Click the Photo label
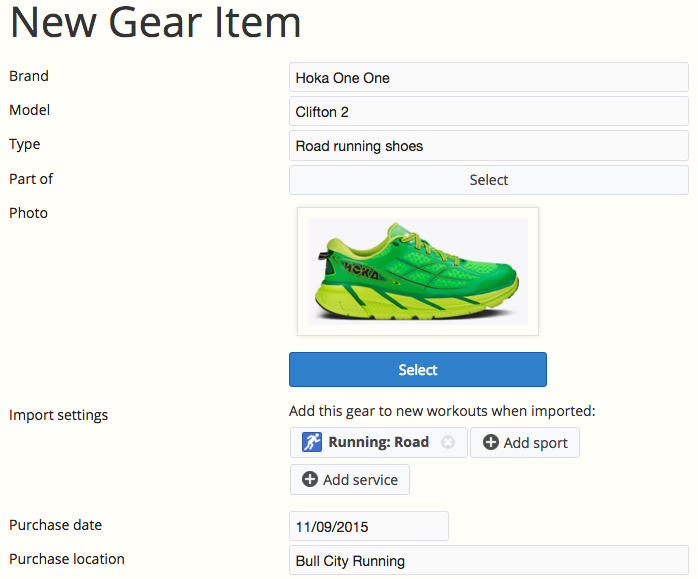The image size is (698, 579). click(28, 213)
